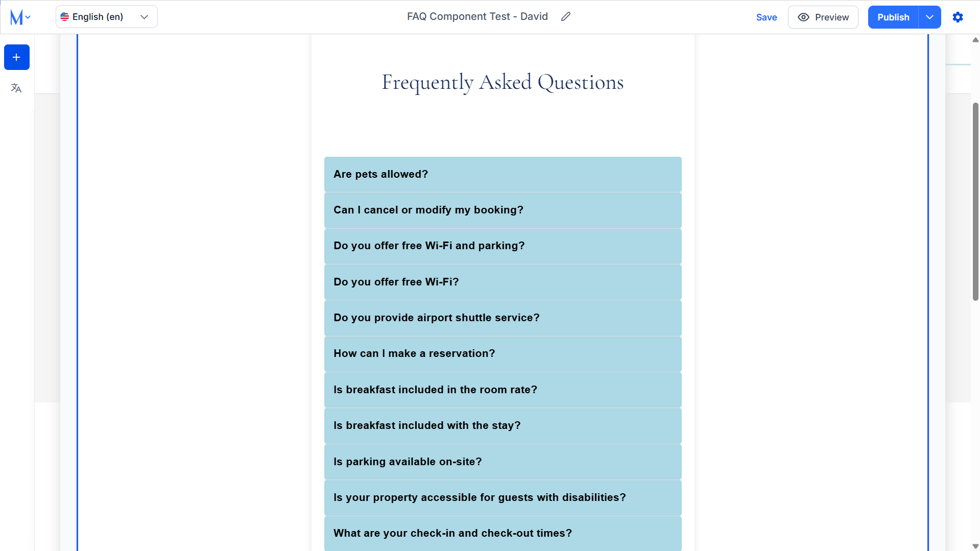Image resolution: width=980 pixels, height=551 pixels.
Task: Click the Preview button
Action: (823, 17)
